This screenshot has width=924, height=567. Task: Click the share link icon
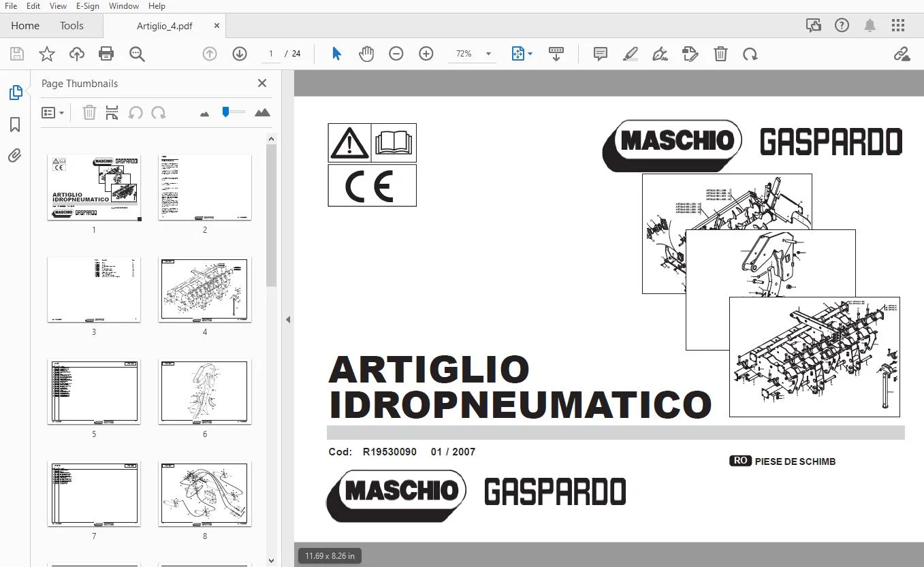click(x=902, y=54)
